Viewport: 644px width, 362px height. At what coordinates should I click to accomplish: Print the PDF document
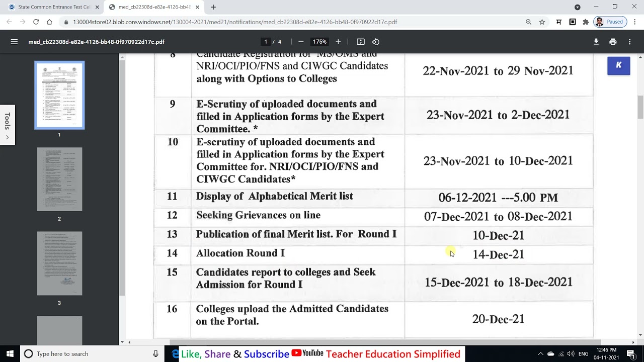pyautogui.click(x=613, y=42)
